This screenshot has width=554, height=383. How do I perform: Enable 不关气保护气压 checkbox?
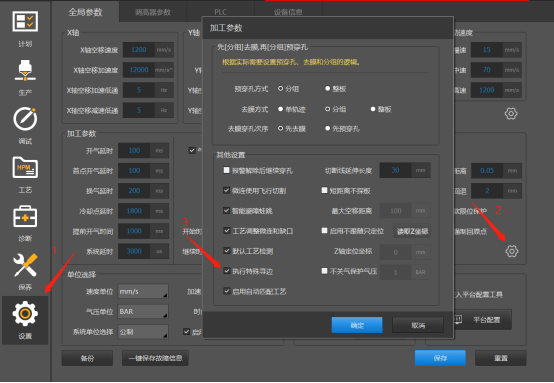pyautogui.click(x=324, y=271)
